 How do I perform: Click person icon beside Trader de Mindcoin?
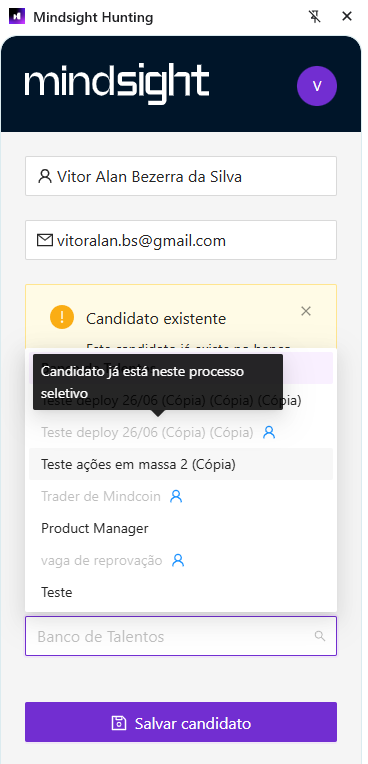tap(176, 497)
